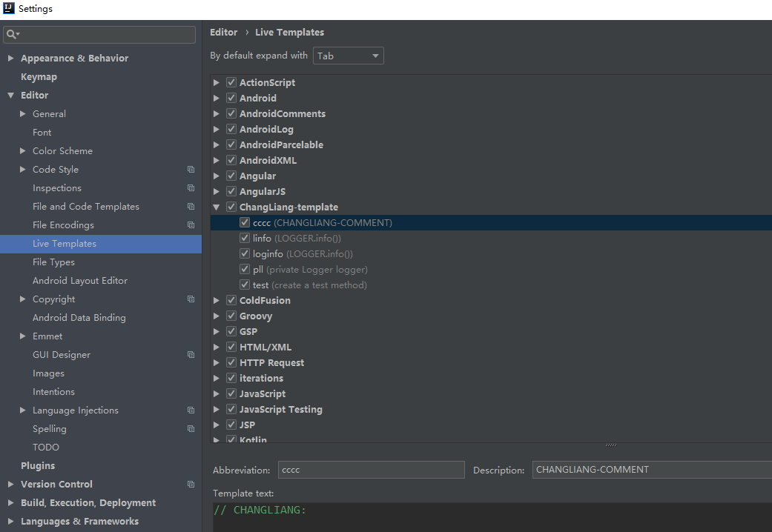
Task: Click the shared-settings icon beside Copyright
Action: (191, 299)
